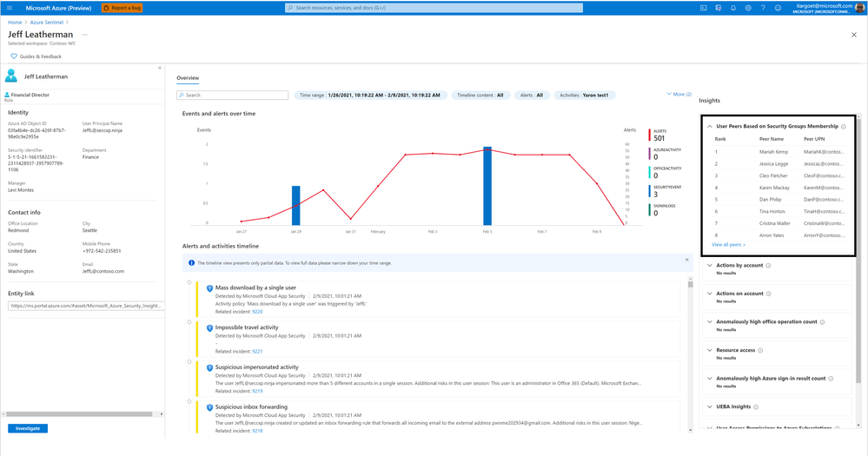Open related incident 9219
The height and width of the screenshot is (456, 868).
(x=257, y=391)
